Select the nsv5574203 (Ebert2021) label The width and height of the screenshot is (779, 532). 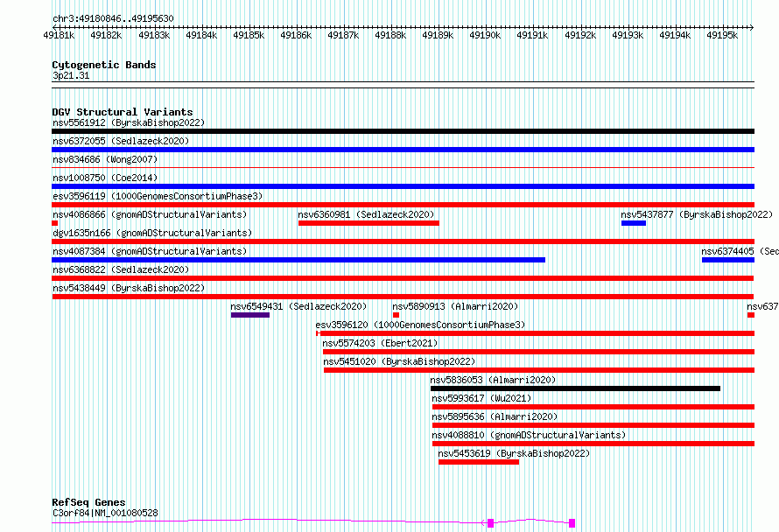coord(380,343)
